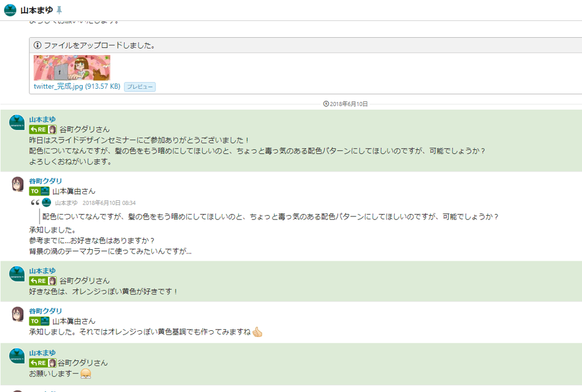Click the プレビュー preview button
582x392 pixels.
point(140,87)
